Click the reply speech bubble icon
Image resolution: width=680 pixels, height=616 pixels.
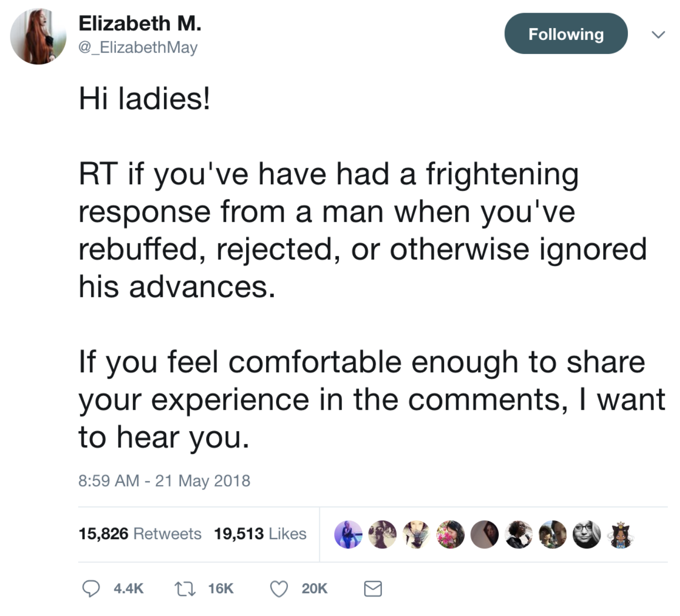coord(90,589)
